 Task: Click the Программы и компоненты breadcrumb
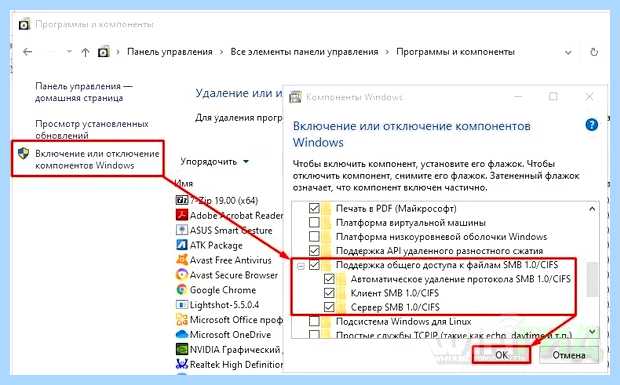point(455,52)
